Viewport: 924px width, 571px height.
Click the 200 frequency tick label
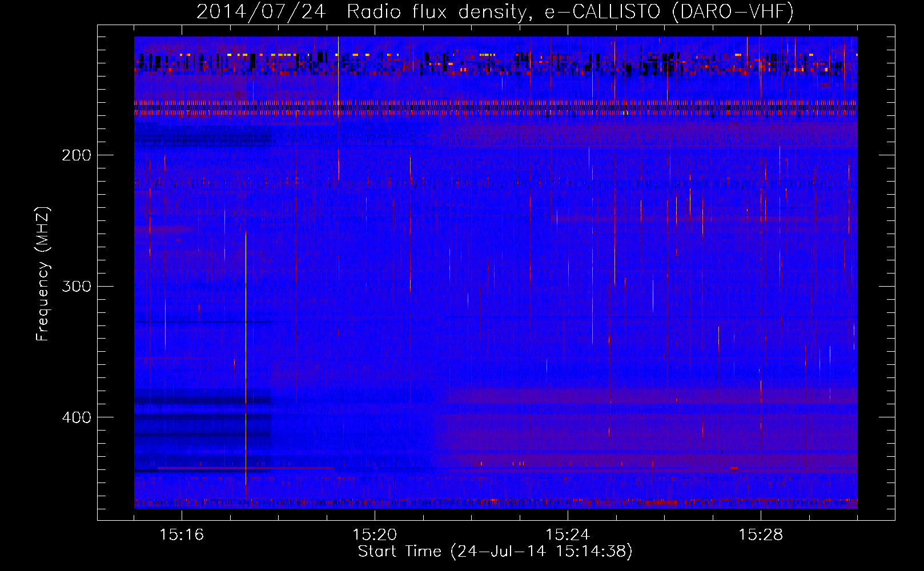pos(77,155)
